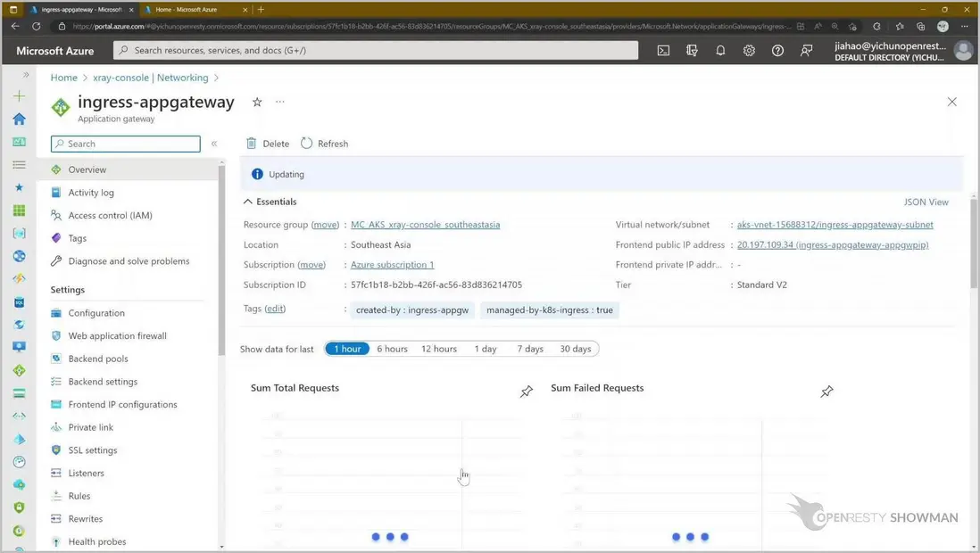Pin the Sum Total Requests chart
This screenshot has width=980, height=553.
(x=527, y=392)
